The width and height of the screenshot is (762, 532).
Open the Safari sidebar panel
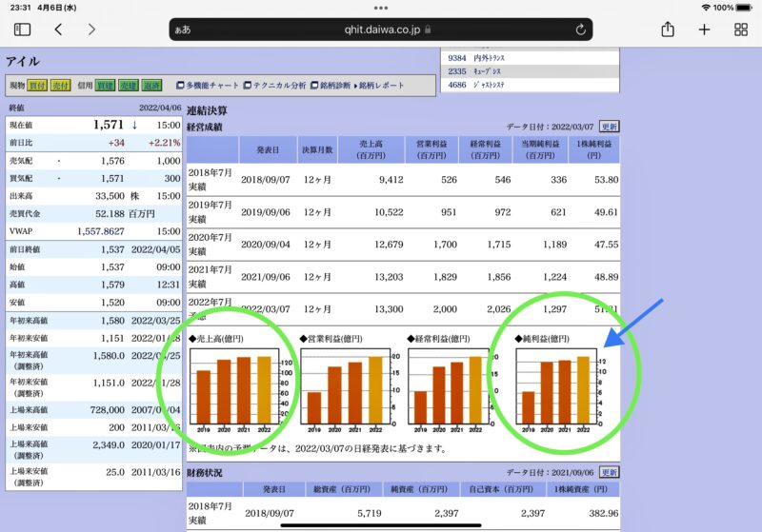coord(22,30)
